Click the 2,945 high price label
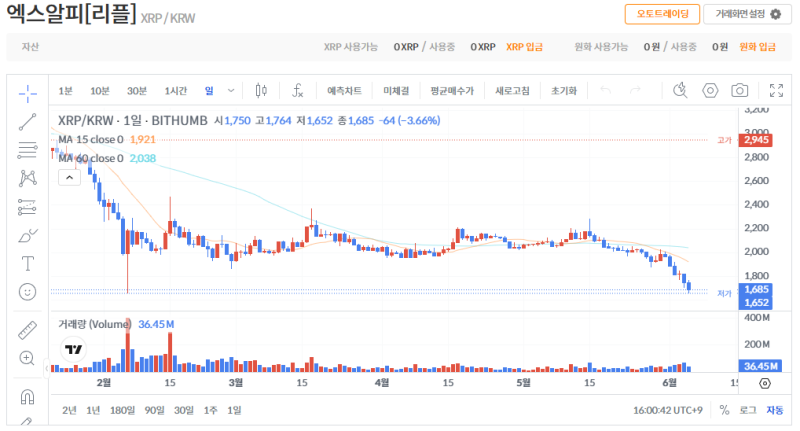Screen dimensions: 800x431 [756, 140]
